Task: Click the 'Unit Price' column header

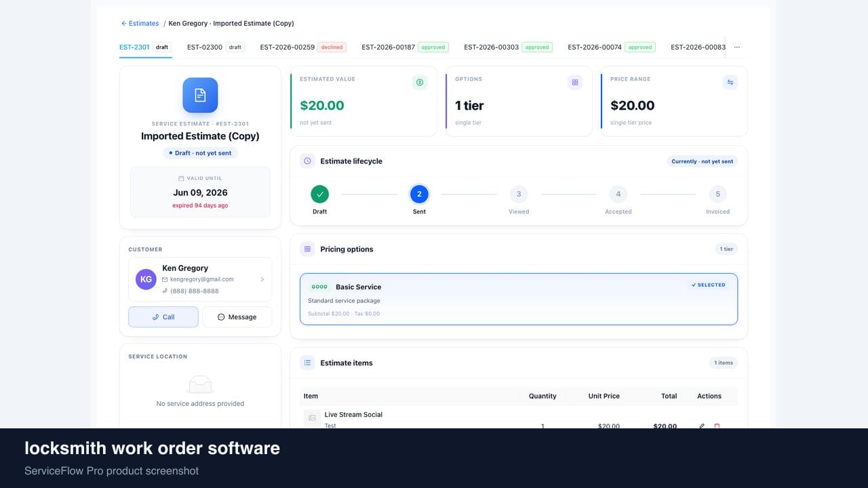Action: pos(604,396)
